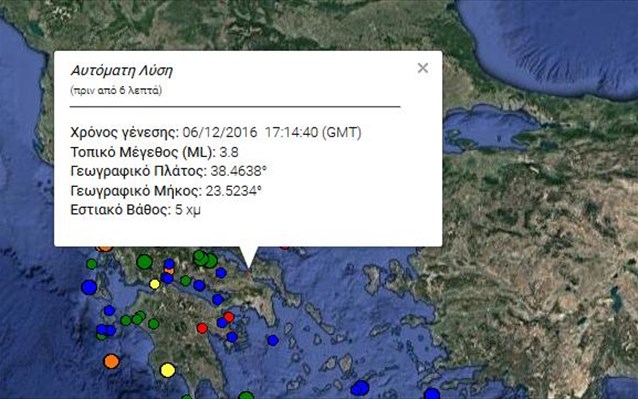Select the red marker inside the Peloponnese
This screenshot has height=399, width=638.
[x=202, y=328]
